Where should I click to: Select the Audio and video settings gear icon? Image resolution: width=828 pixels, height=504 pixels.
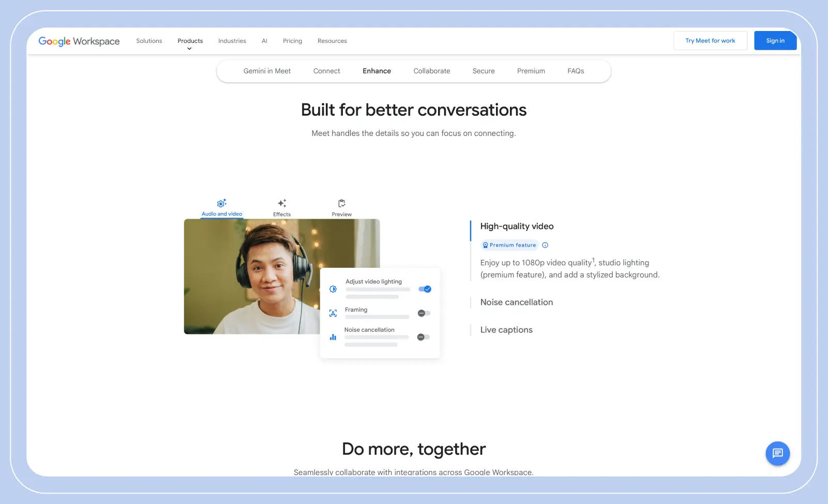pos(221,203)
